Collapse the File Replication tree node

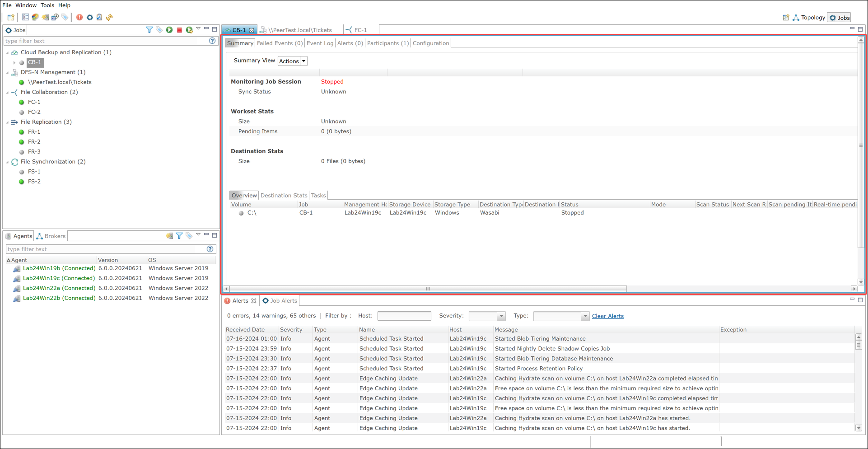coord(8,122)
